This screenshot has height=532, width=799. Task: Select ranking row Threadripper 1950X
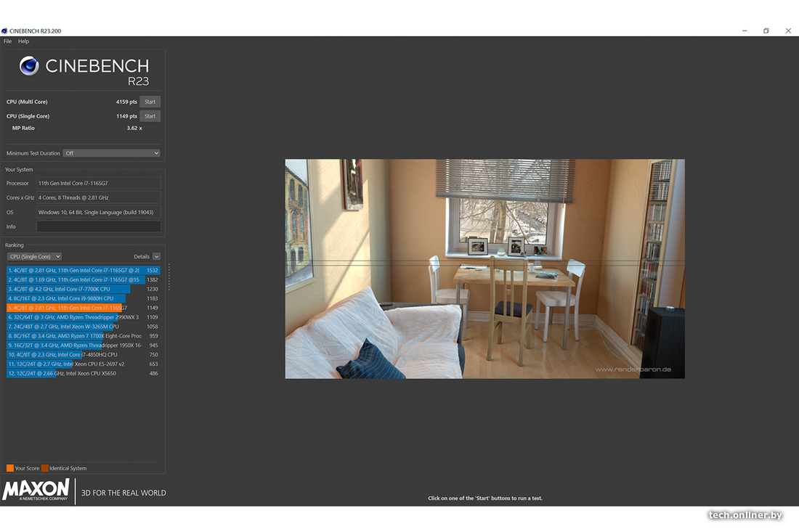84,345
